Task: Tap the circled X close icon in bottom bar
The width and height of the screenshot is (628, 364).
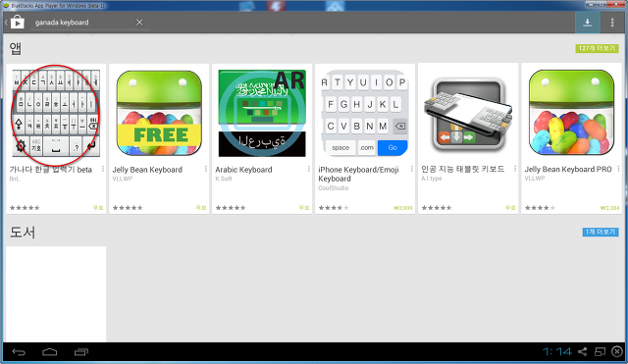Action: 617,351
